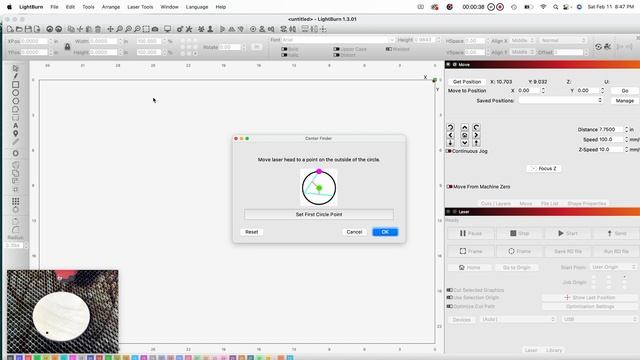640x360 pixels.
Task: Jog the laser up arrow
Action: click(464, 127)
